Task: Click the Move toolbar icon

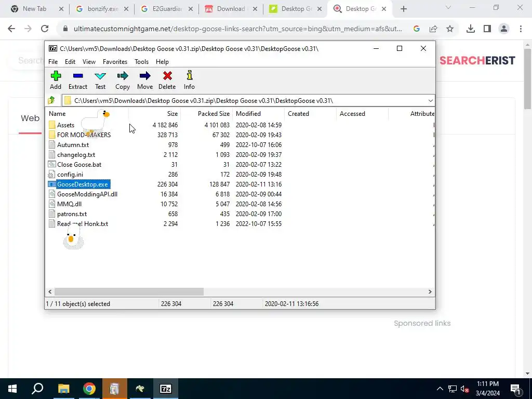Action: 145,80
